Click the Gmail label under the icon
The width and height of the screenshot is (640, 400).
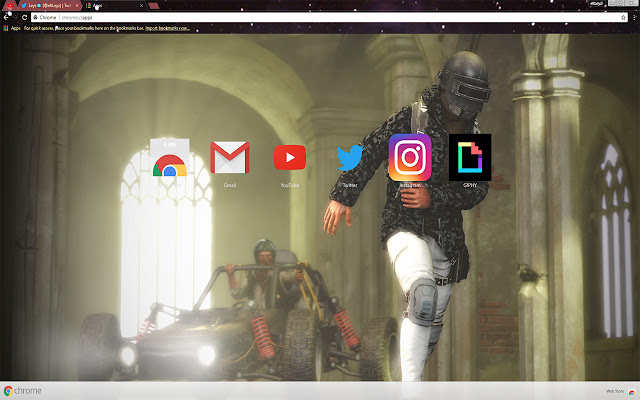pos(230,185)
